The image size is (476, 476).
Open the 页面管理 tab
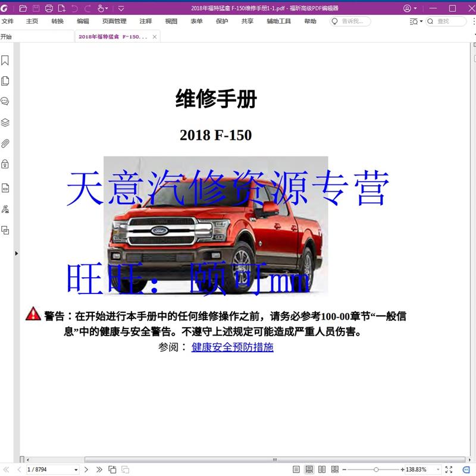pyautogui.click(x=114, y=21)
